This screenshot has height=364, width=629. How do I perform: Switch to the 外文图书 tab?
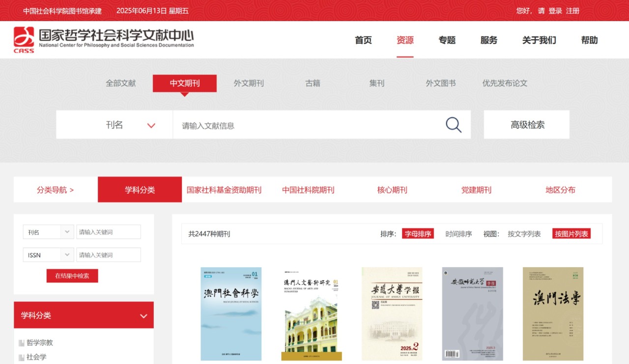pyautogui.click(x=441, y=84)
